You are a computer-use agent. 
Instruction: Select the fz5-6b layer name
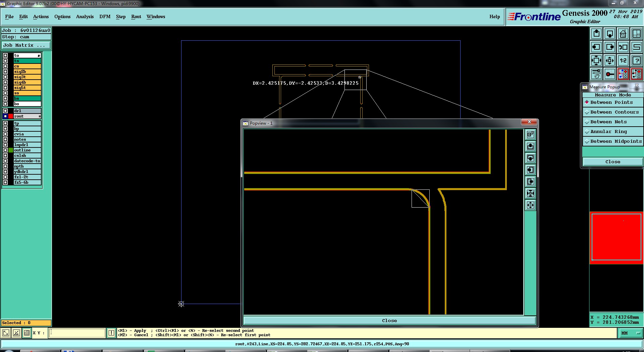[x=27, y=182]
